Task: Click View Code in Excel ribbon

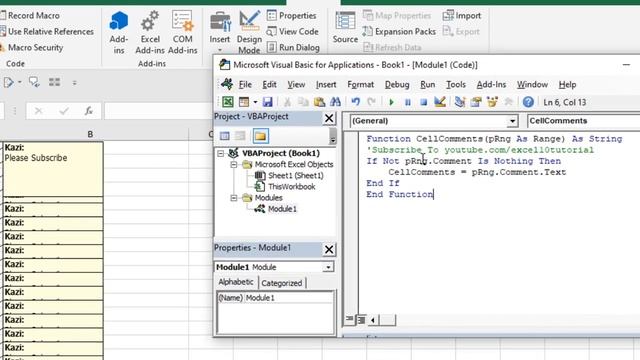Action: coord(293,31)
